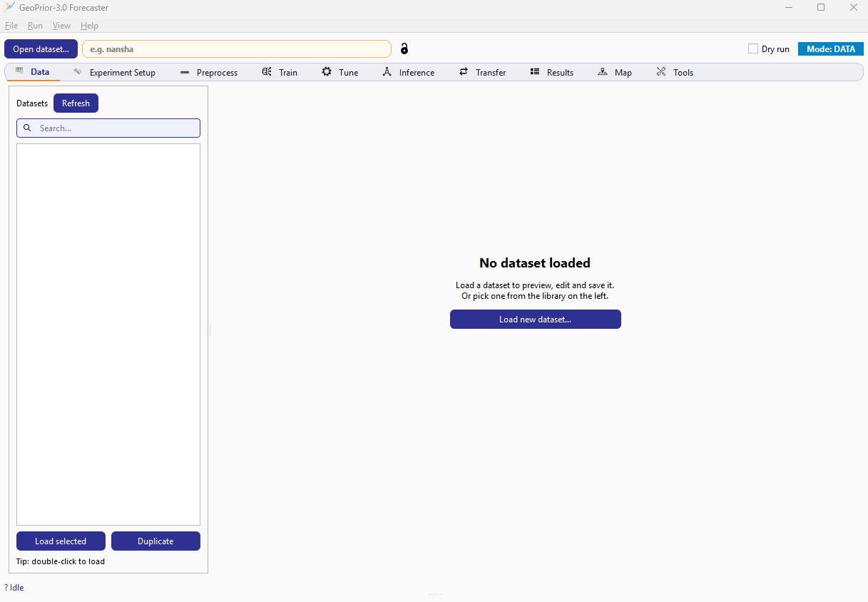Click the Train tab icon
The image size is (868, 602).
(x=267, y=72)
